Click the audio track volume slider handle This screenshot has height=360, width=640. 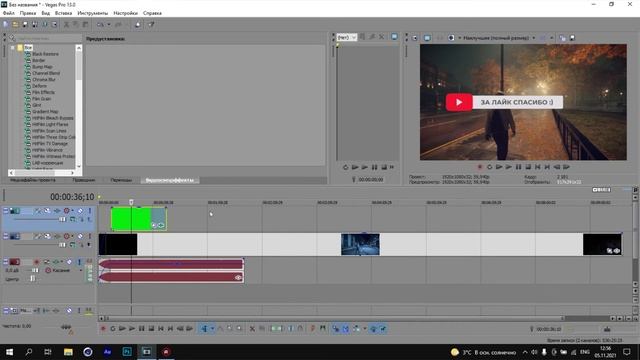35,270
